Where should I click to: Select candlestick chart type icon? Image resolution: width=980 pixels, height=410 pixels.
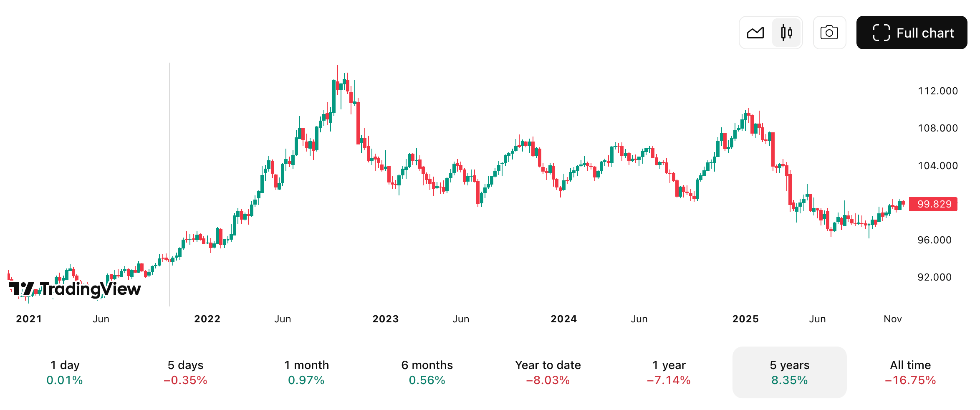pos(786,33)
